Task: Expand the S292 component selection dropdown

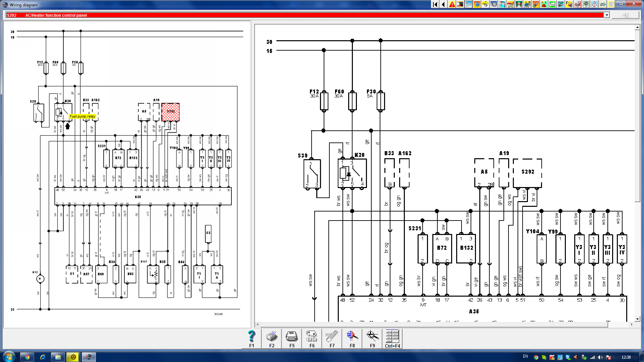Action: pos(606,15)
